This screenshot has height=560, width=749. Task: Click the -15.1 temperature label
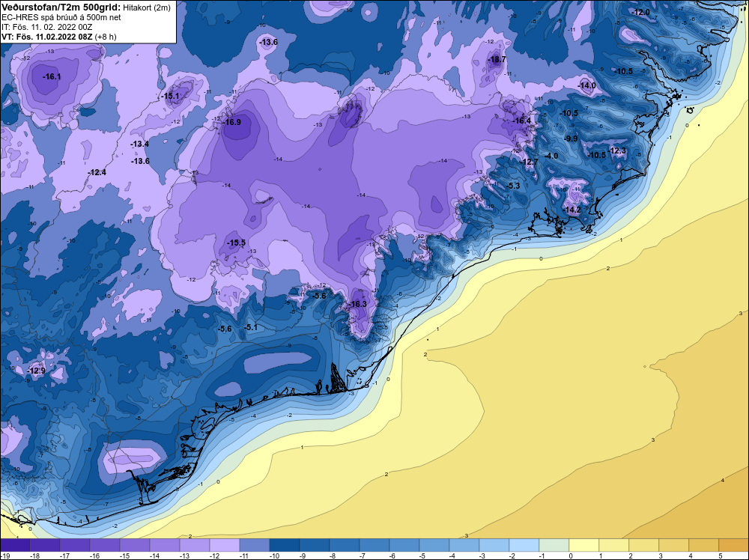pos(170,96)
